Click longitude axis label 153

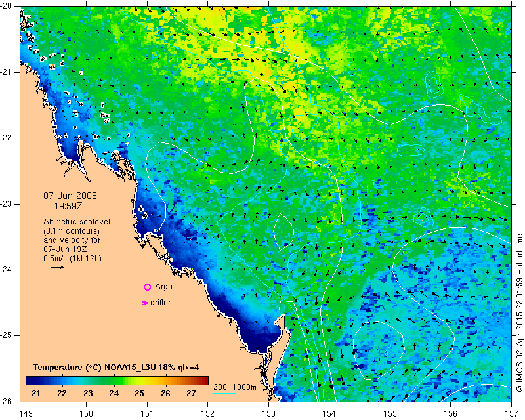click(268, 414)
